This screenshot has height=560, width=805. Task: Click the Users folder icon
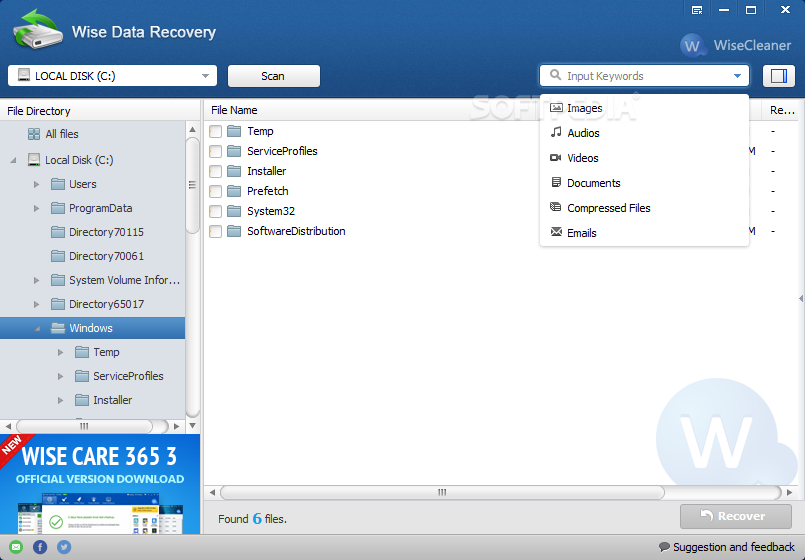(x=58, y=184)
